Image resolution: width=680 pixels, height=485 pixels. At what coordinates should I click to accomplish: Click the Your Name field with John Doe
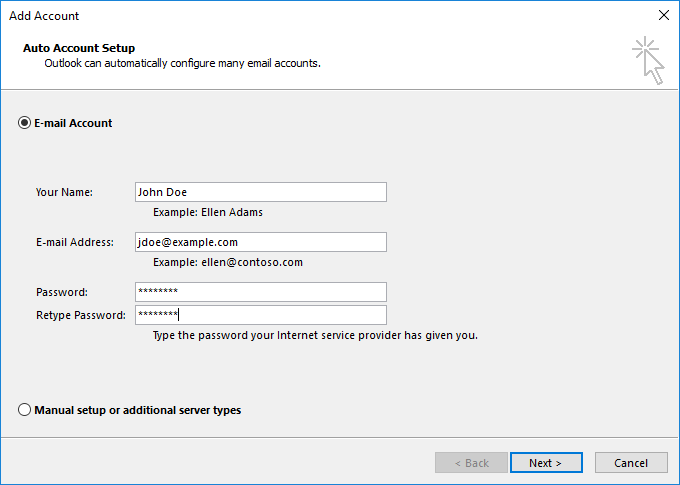[260, 192]
